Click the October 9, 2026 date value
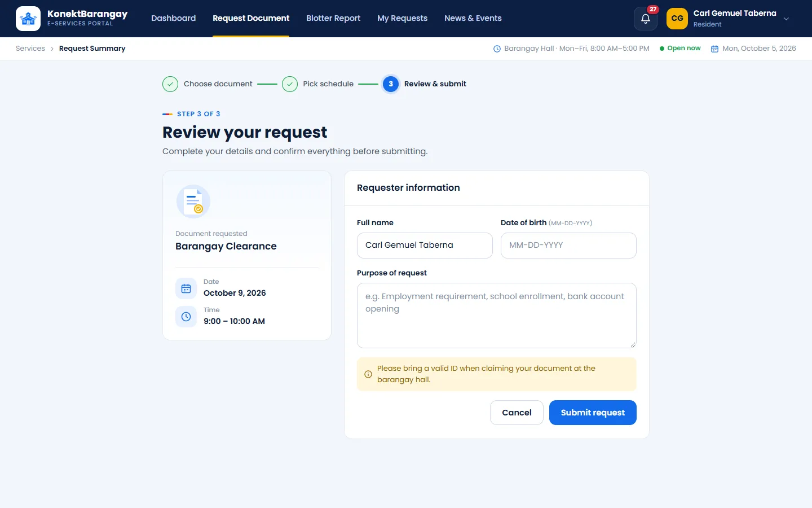 click(x=235, y=293)
